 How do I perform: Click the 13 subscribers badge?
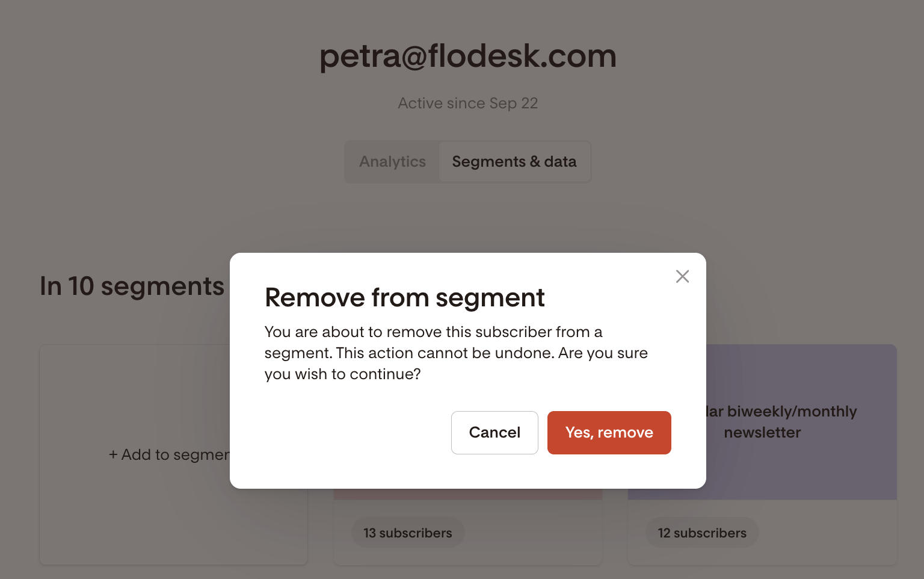tap(408, 533)
